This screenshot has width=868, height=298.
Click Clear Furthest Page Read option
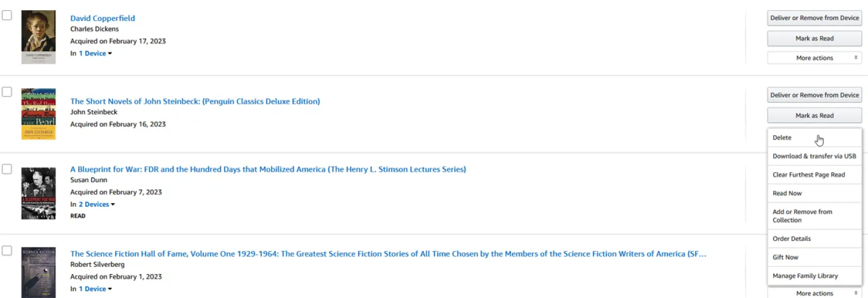(808, 175)
